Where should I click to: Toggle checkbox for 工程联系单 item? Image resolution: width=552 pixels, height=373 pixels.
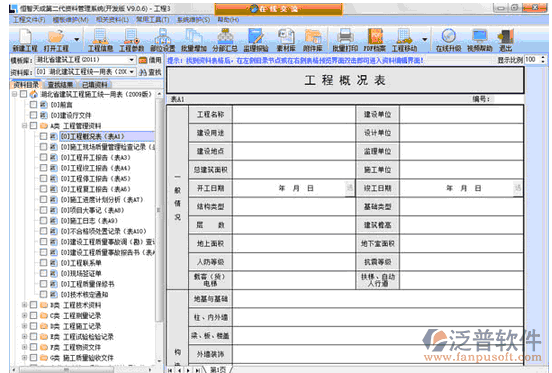[x=43, y=263]
